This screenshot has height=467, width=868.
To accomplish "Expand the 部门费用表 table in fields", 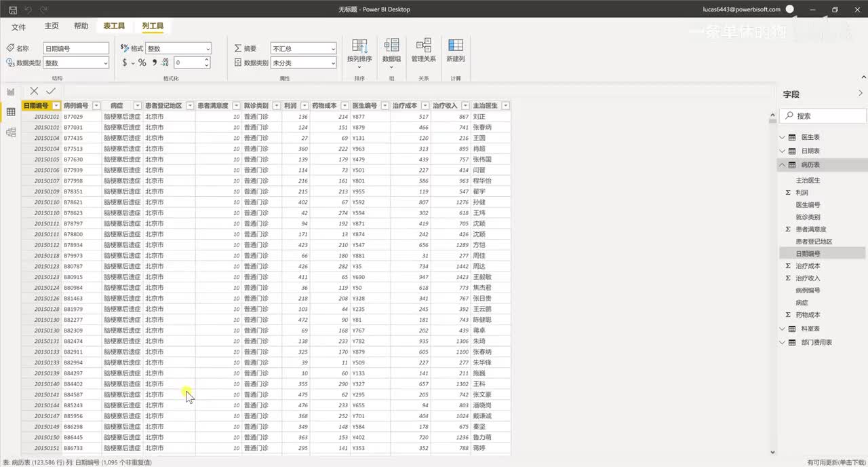I will point(781,343).
